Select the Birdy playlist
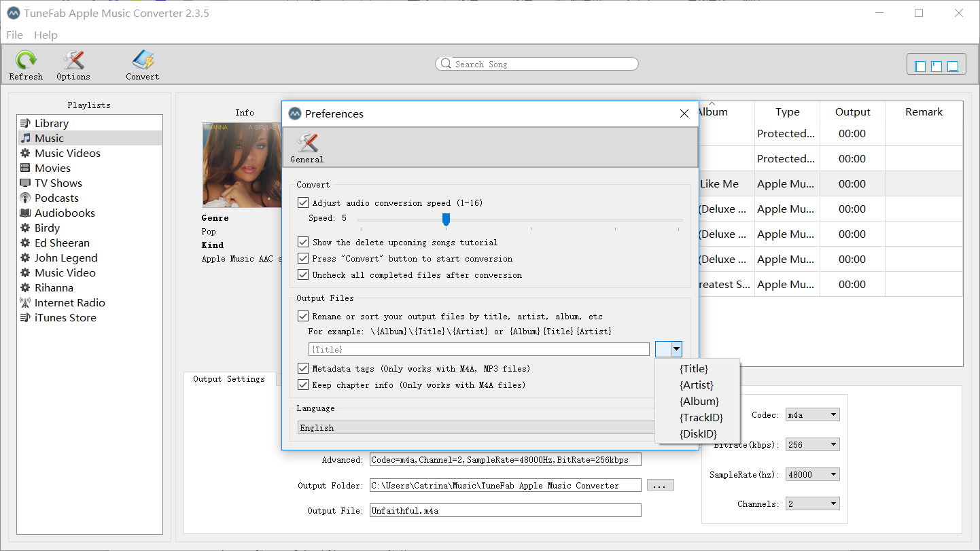The image size is (980, 551). [90, 228]
